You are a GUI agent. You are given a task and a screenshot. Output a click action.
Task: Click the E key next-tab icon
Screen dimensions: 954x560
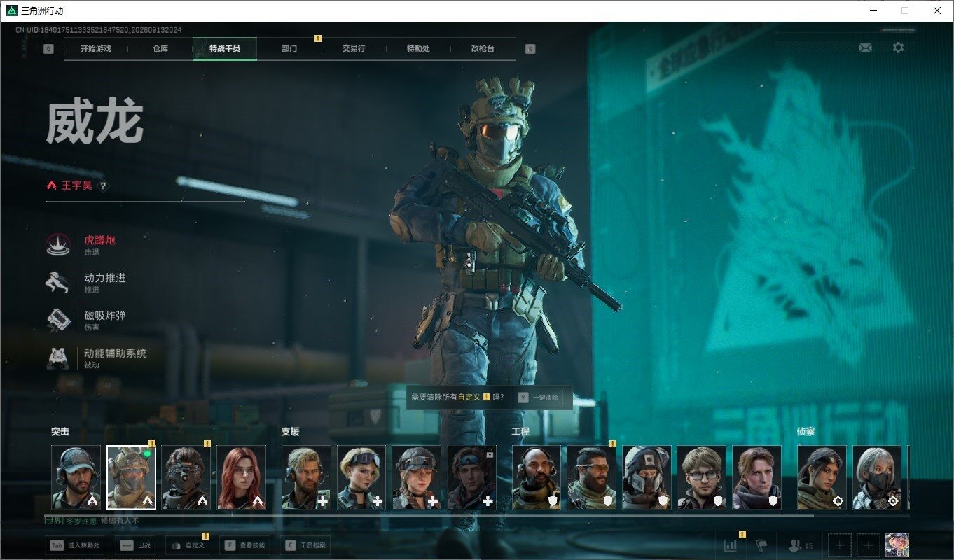tap(530, 49)
